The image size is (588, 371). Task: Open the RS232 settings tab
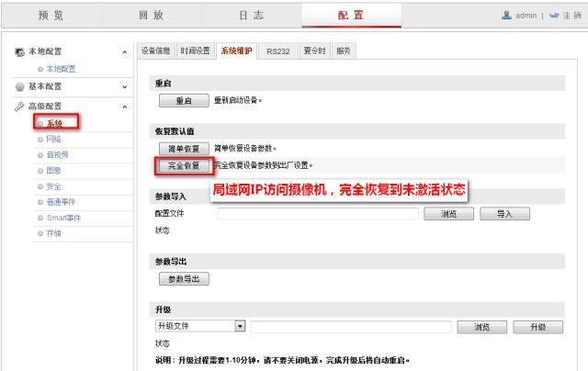pyautogui.click(x=277, y=51)
